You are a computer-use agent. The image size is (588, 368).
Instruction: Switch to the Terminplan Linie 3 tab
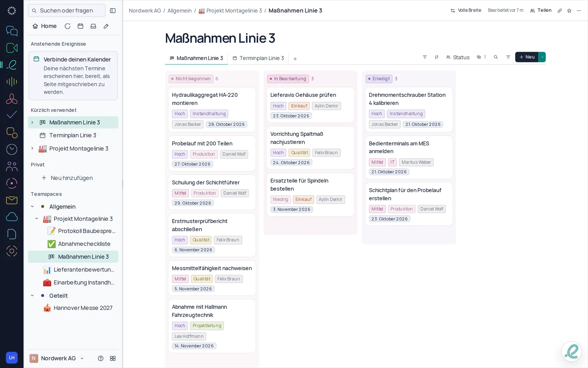click(258, 58)
